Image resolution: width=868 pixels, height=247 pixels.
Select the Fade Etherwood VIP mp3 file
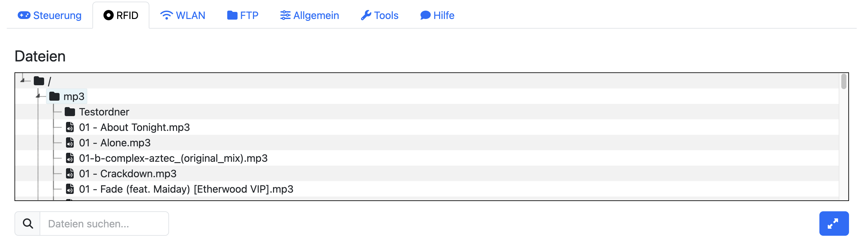pos(186,189)
